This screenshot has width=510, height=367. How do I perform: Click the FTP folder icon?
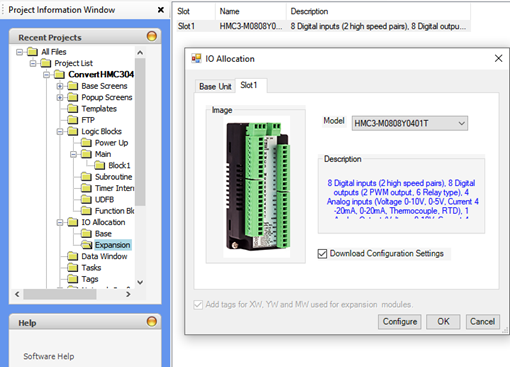(72, 120)
